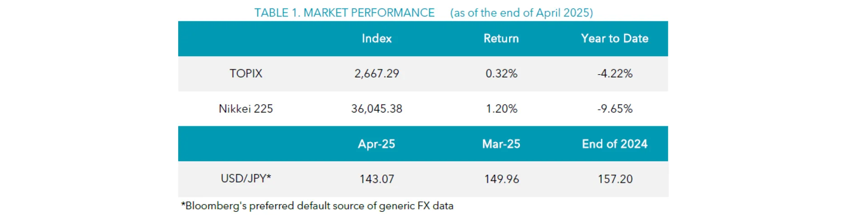Select the Return column header
This screenshot has height=215, width=868.
coord(501,38)
